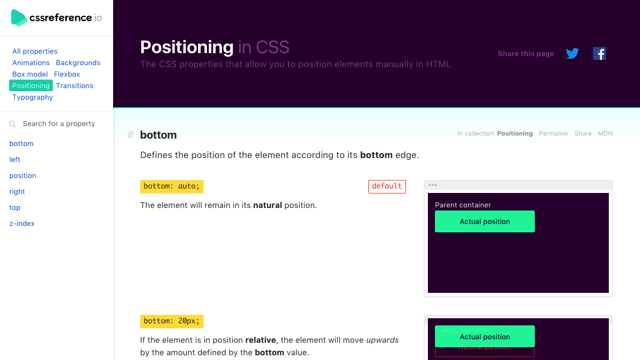
Task: Open the Typography collection
Action: click(32, 97)
